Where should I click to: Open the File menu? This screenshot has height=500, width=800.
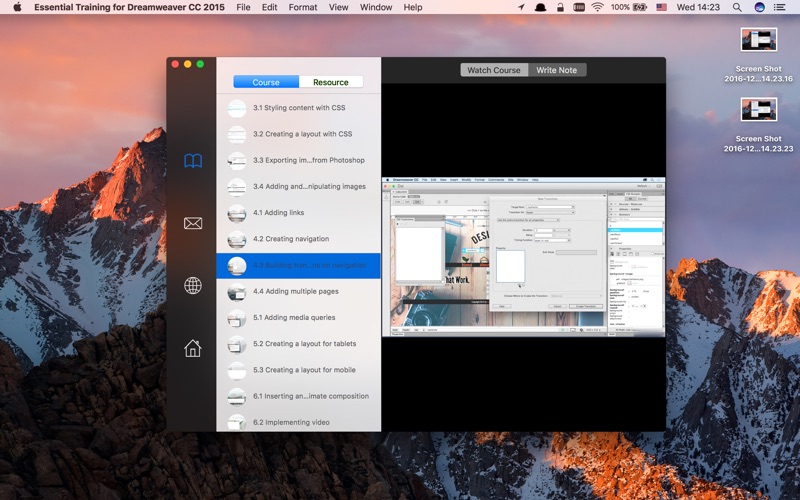pos(243,7)
